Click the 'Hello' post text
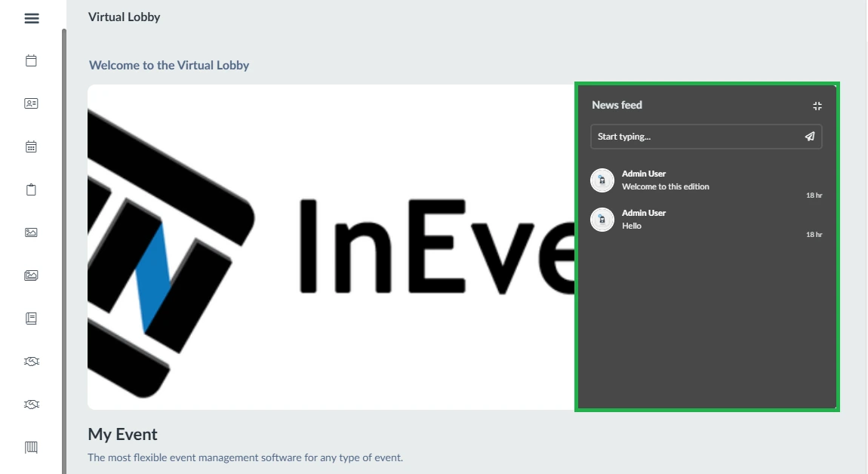The width and height of the screenshot is (868, 474). (x=632, y=226)
